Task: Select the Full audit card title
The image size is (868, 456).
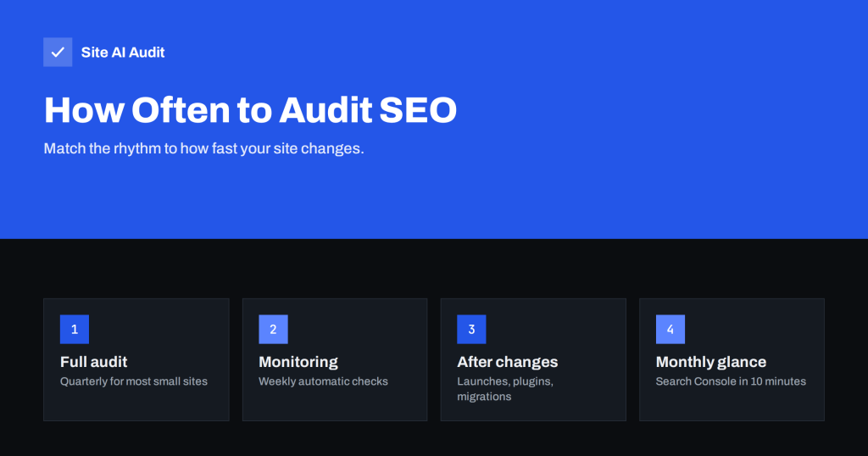Action: [93, 362]
